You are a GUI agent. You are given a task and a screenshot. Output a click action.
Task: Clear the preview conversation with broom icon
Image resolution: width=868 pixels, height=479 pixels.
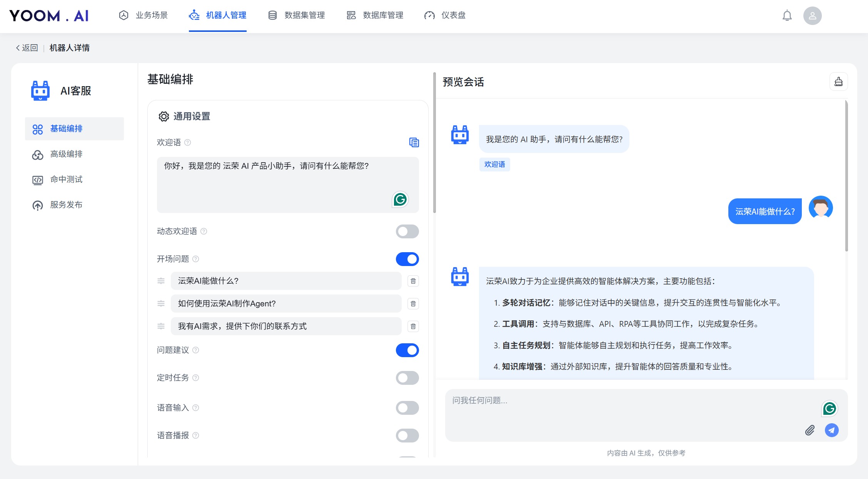coord(839,81)
